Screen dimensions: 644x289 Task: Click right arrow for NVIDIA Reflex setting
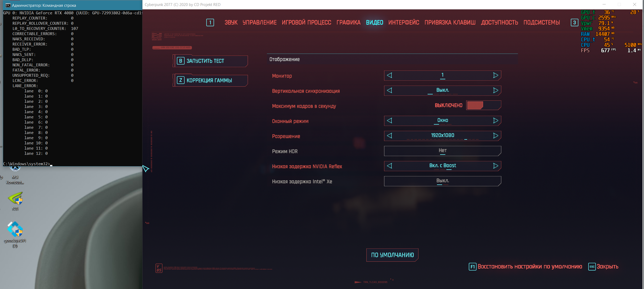(495, 166)
